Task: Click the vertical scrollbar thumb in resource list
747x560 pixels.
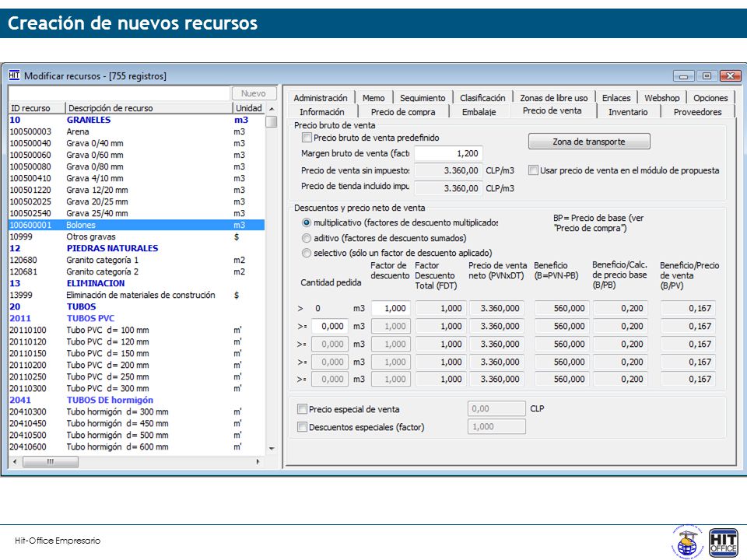Action: click(272, 121)
